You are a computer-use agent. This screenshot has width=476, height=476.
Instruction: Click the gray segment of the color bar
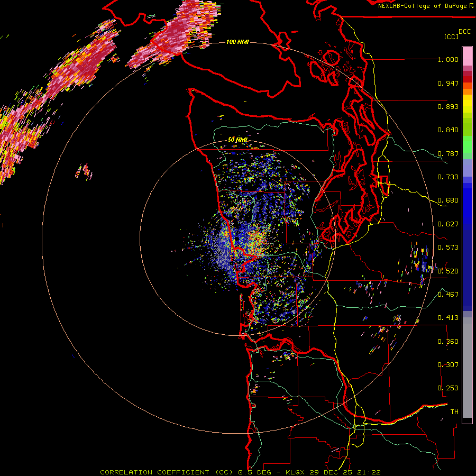(467, 368)
